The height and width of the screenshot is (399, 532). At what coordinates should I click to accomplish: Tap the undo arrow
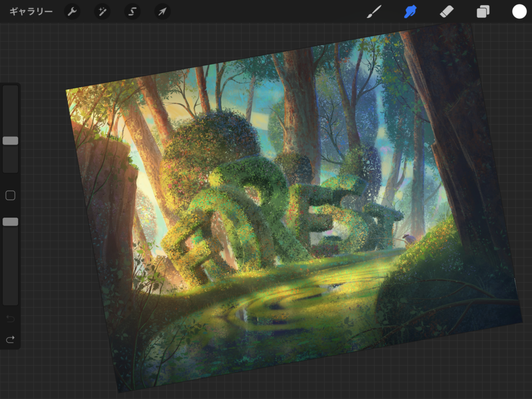10,318
